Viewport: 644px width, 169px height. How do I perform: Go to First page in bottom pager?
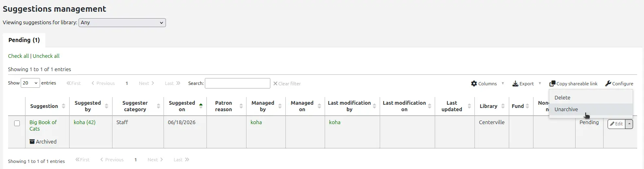pos(83,160)
